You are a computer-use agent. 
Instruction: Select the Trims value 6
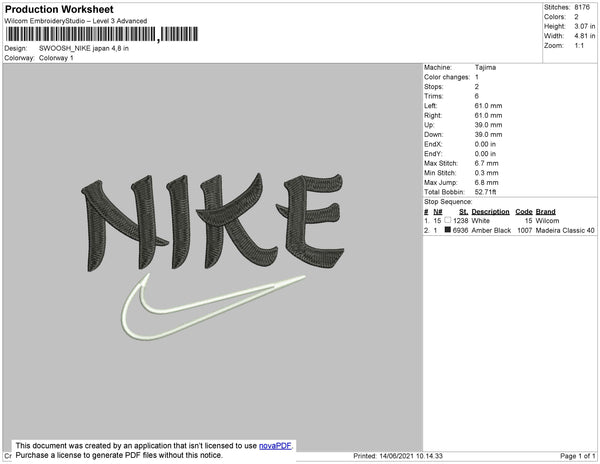(x=476, y=96)
